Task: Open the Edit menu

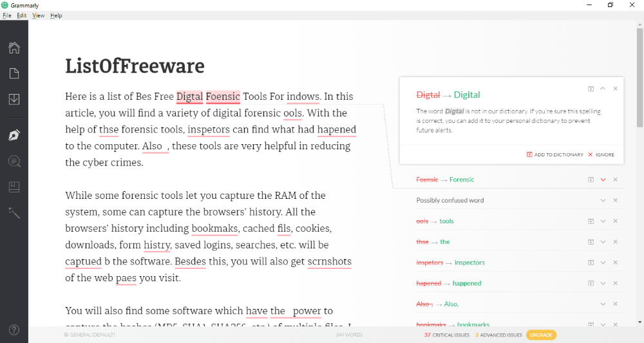Action: (22, 15)
